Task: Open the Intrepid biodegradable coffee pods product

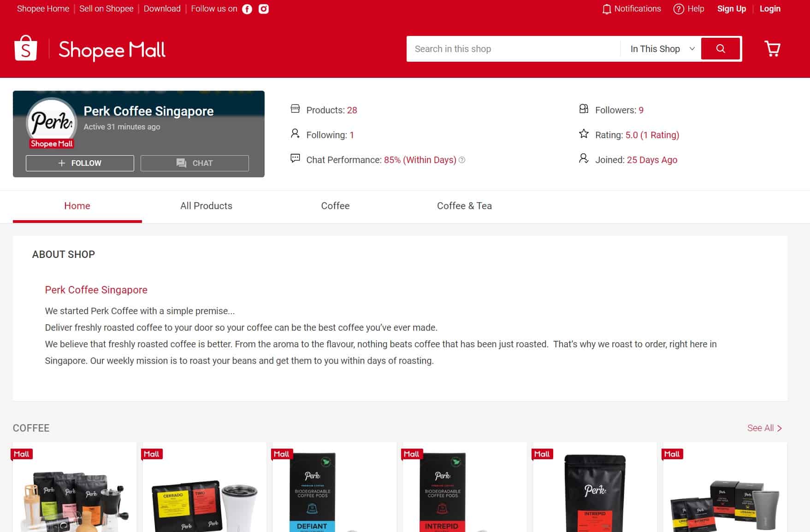Action: (x=465, y=487)
